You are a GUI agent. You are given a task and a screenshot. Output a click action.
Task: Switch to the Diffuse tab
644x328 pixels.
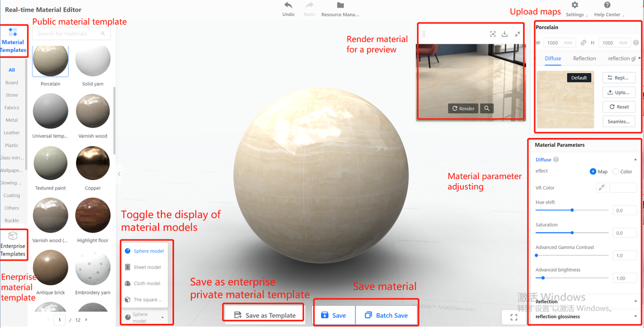[553, 58]
